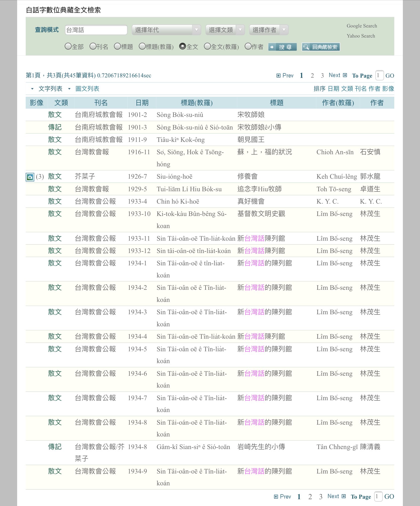Click the Siu-ióng-hoē romanized title
Viewport: 420px width, 506px height.
coord(174,177)
